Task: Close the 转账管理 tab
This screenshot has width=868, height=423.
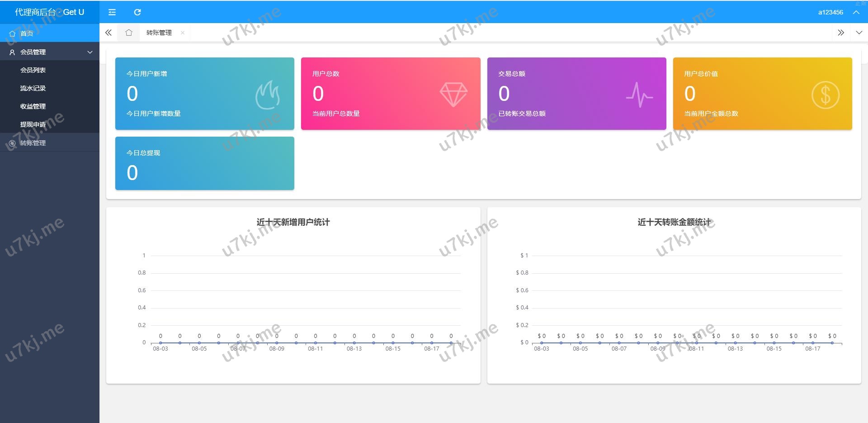Action: (183, 33)
